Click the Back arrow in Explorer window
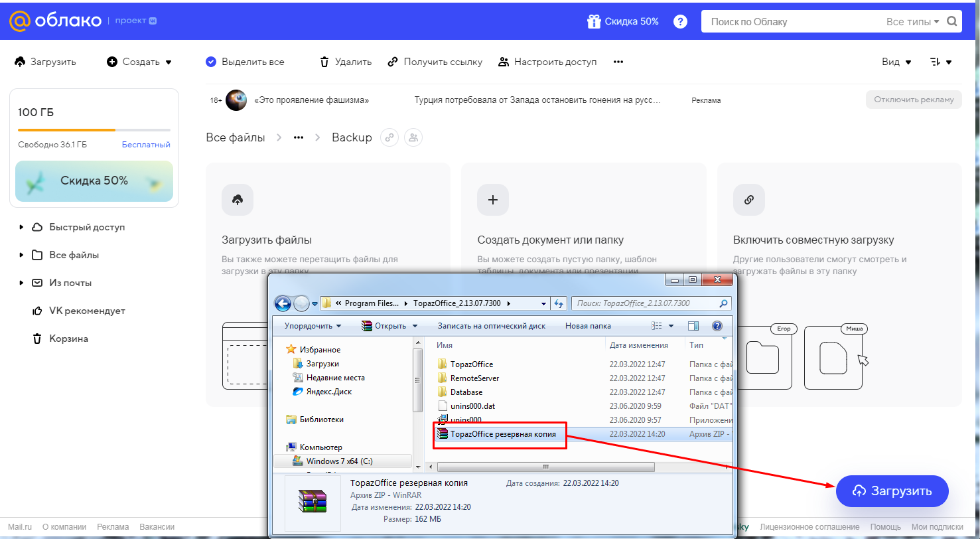 (284, 303)
